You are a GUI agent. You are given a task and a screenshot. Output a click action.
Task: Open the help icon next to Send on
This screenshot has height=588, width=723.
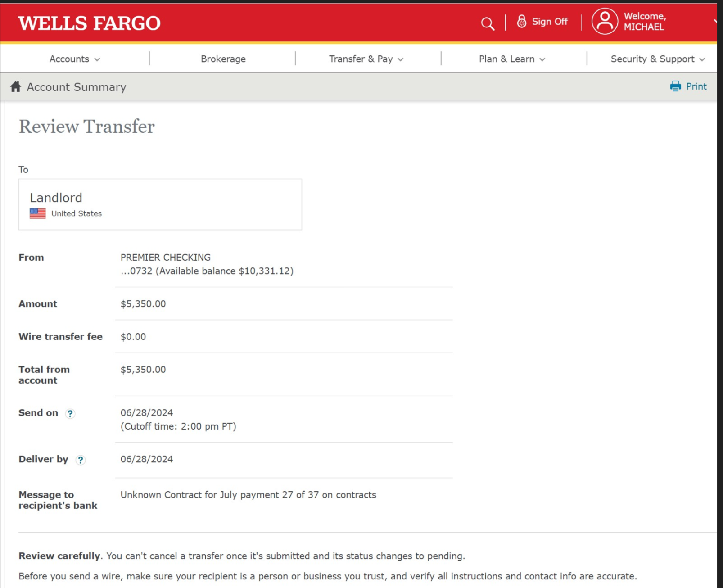[x=71, y=414]
